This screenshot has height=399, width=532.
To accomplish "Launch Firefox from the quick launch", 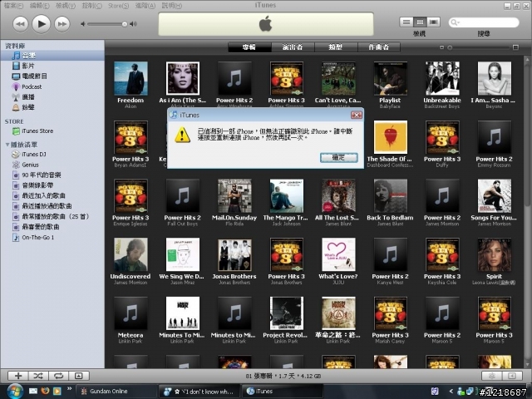I will pyautogui.click(x=45, y=391).
